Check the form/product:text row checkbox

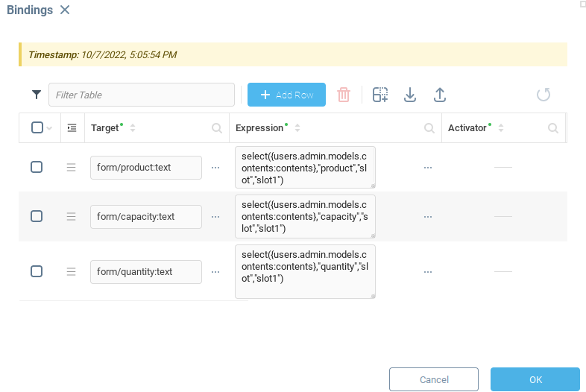click(37, 168)
